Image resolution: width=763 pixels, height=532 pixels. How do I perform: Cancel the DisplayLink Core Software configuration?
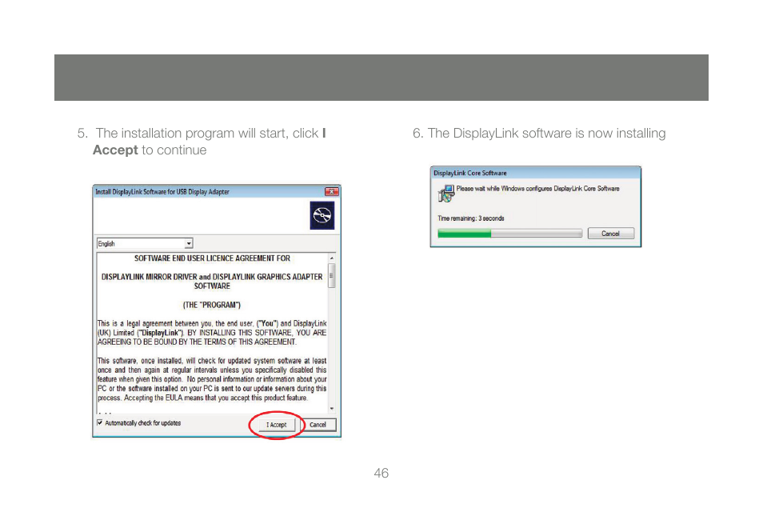point(611,234)
